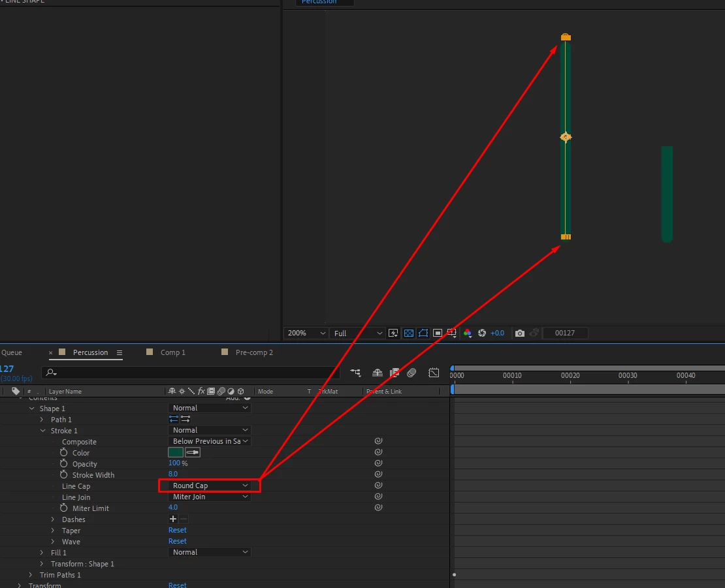Open Fill 1 blend mode dropdown
The height and width of the screenshot is (588, 725).
pyautogui.click(x=210, y=552)
